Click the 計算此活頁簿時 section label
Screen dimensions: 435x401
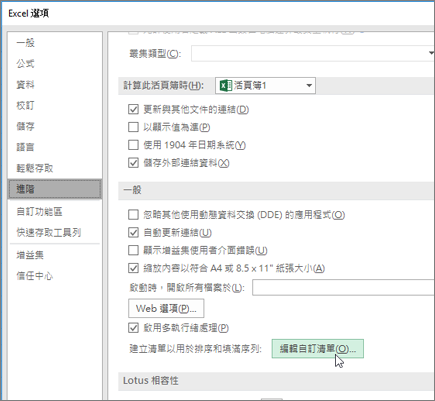pos(163,86)
